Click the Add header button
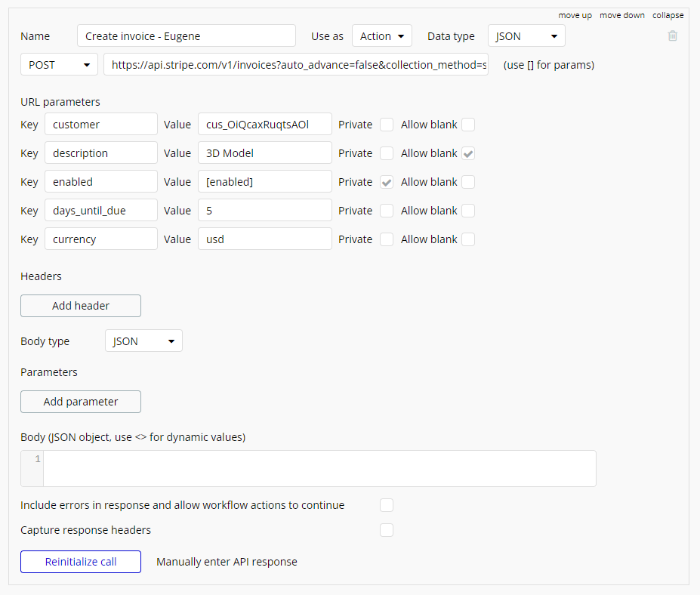This screenshot has width=700, height=595. click(81, 306)
